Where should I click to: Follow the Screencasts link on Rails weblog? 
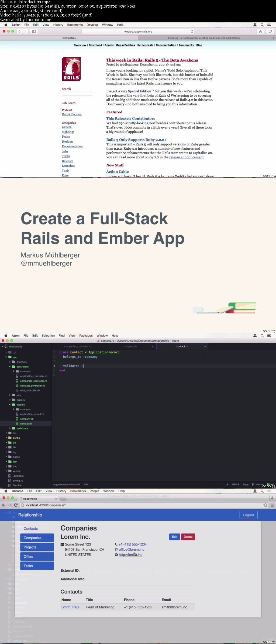click(145, 45)
